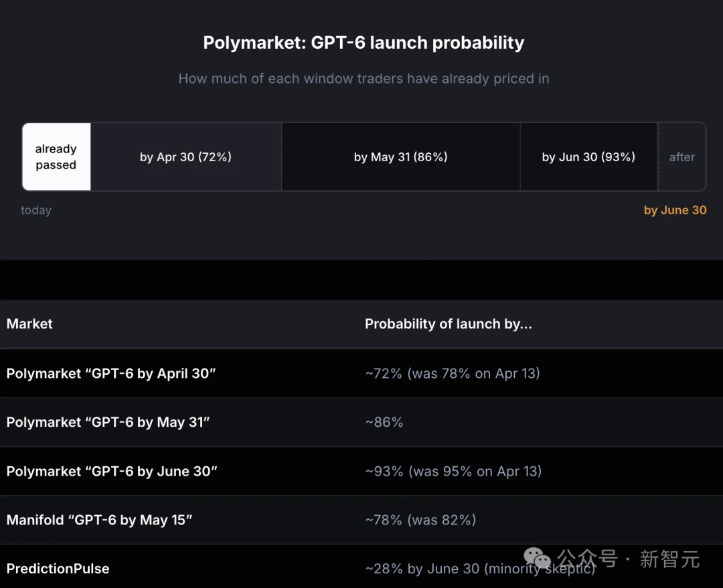This screenshot has height=588, width=723.
Task: Click the WeChat logo in the watermark
Action: point(538,559)
